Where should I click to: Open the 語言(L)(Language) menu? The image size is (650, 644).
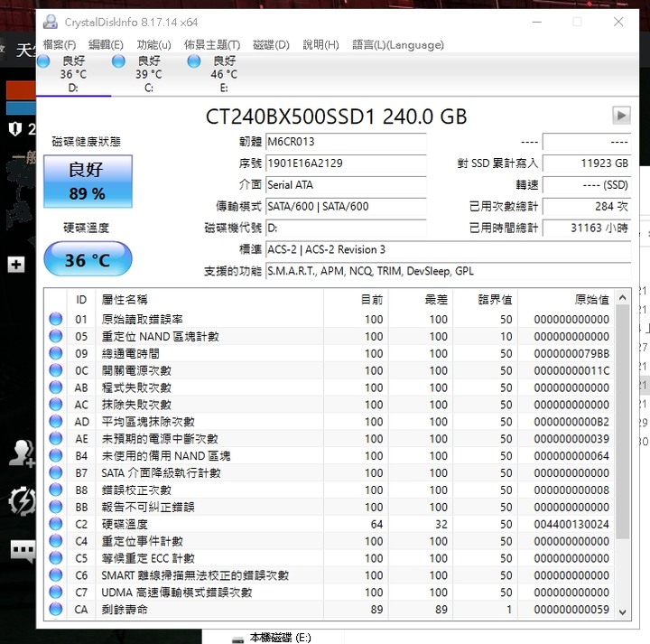click(398, 45)
